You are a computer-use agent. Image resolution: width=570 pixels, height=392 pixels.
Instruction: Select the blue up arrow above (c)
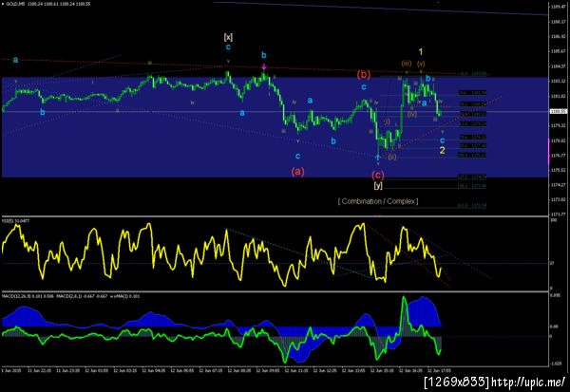pyautogui.click(x=378, y=157)
